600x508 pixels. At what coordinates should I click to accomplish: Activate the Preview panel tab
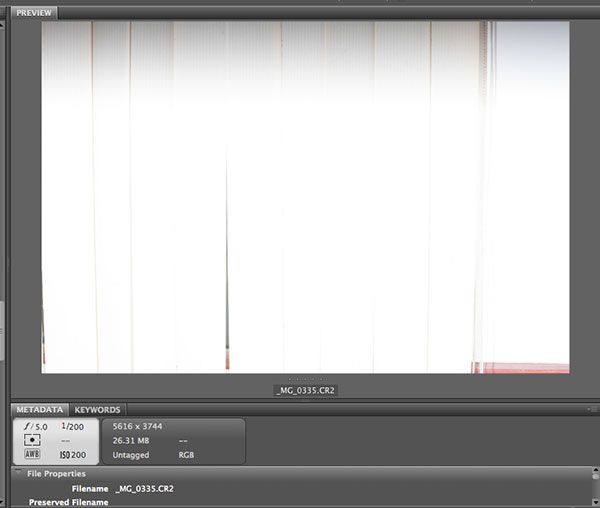point(34,13)
